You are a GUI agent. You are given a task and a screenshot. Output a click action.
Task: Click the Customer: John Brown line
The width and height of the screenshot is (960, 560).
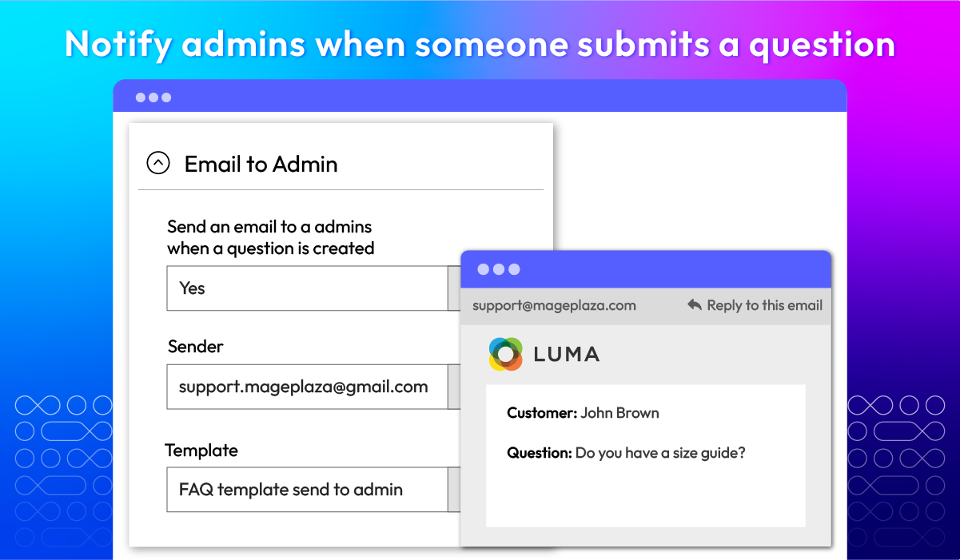[x=583, y=413]
